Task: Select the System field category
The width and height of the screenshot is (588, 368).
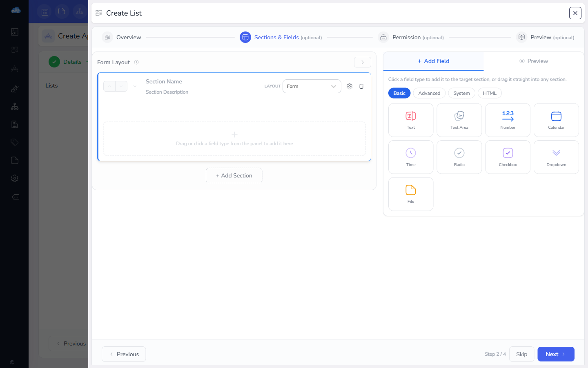Action: tap(461, 93)
